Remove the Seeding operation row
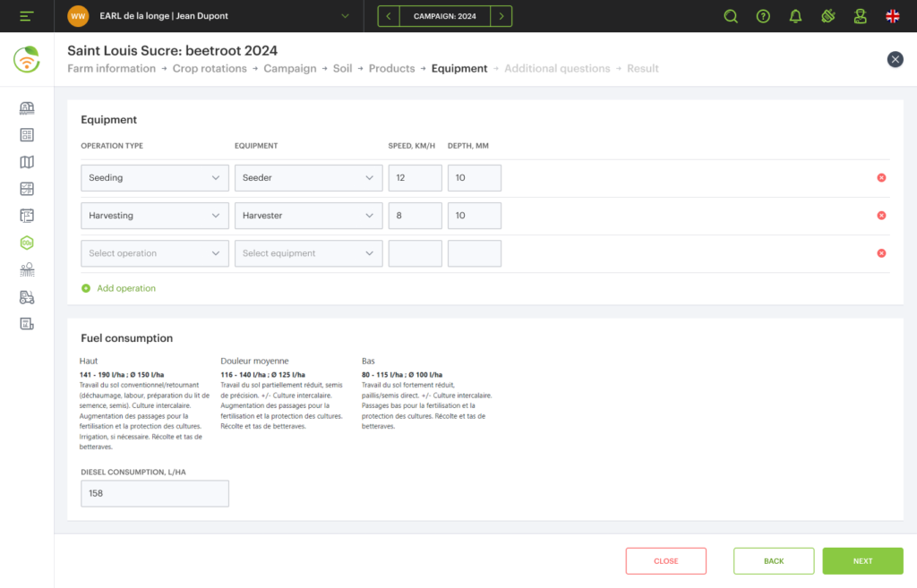This screenshot has width=917, height=588. [881, 178]
